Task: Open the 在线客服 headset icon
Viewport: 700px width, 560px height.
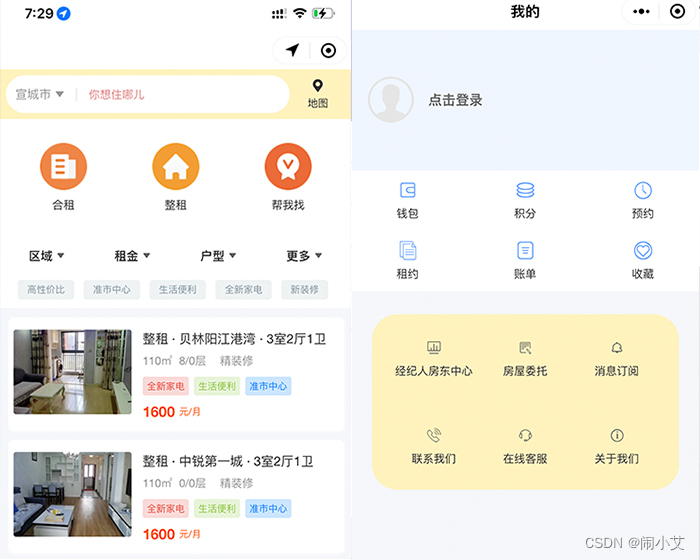Action: tap(525, 435)
